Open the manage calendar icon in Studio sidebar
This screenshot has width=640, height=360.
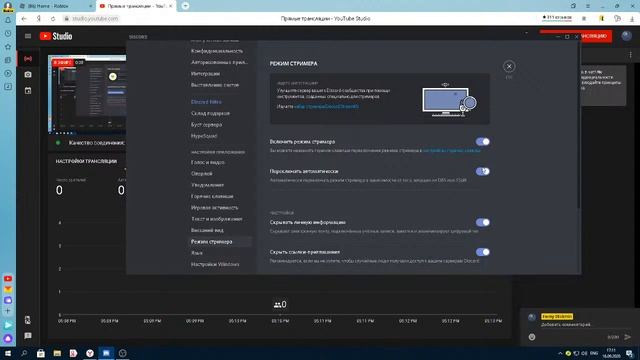(28, 90)
